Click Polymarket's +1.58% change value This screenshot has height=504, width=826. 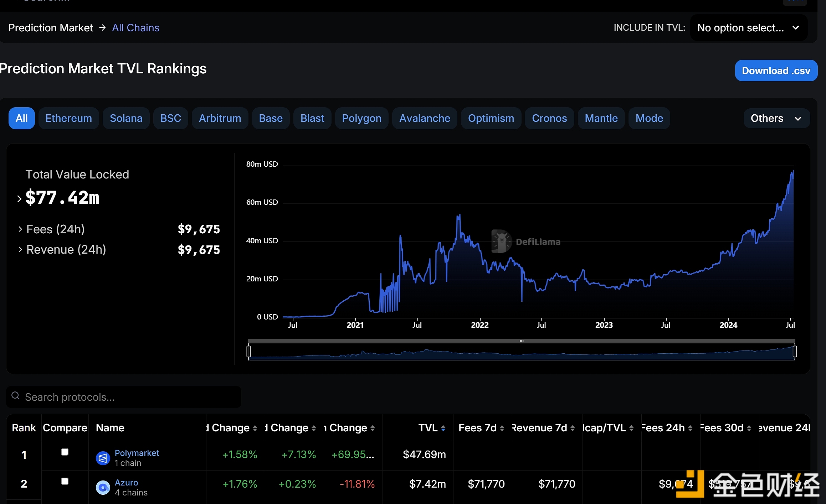tap(240, 454)
